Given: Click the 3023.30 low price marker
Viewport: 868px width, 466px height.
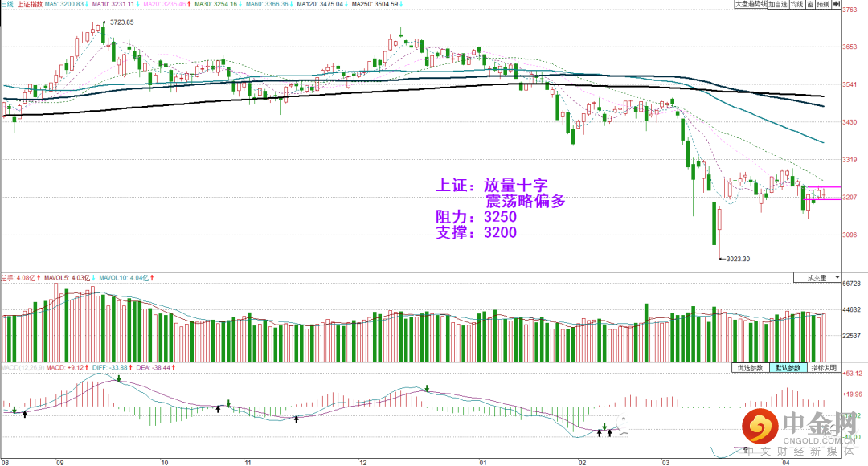Looking at the screenshot, I should pyautogui.click(x=738, y=259).
